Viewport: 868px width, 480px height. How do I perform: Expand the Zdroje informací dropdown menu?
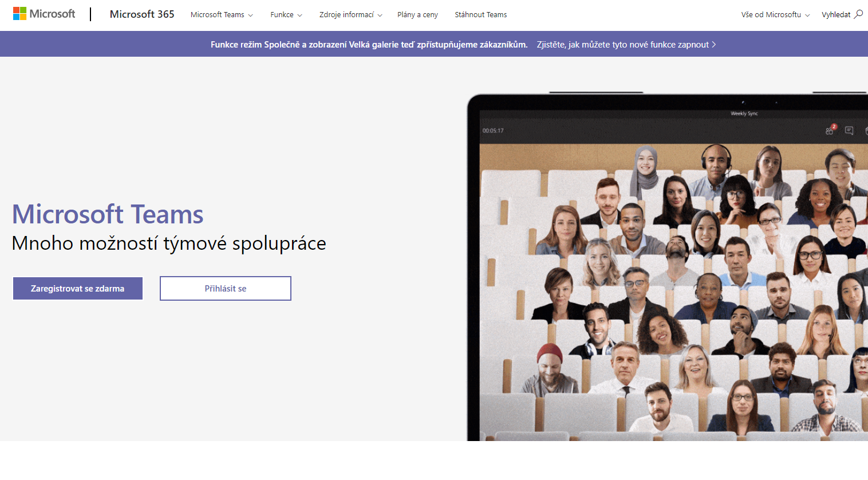pyautogui.click(x=350, y=15)
